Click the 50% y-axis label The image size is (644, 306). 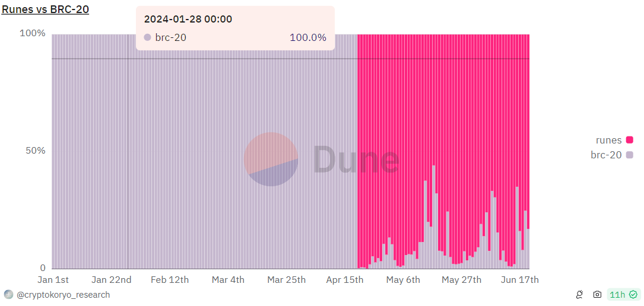(x=36, y=151)
